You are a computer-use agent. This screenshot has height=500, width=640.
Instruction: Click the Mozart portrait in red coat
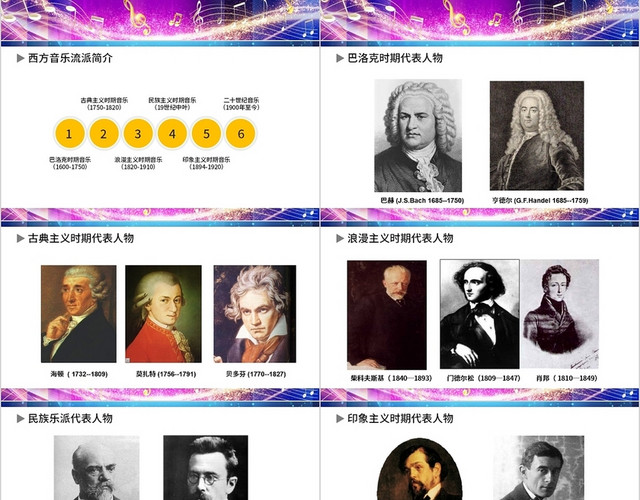pyautogui.click(x=163, y=314)
